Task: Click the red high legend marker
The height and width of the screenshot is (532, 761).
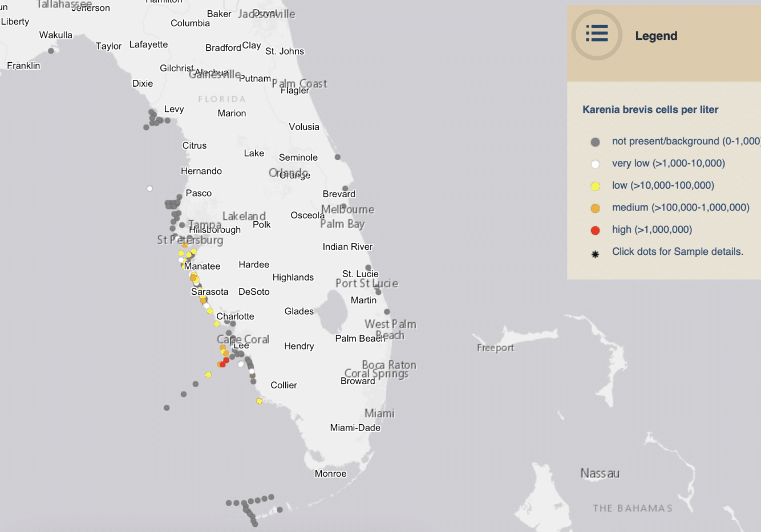Action: [x=596, y=229]
